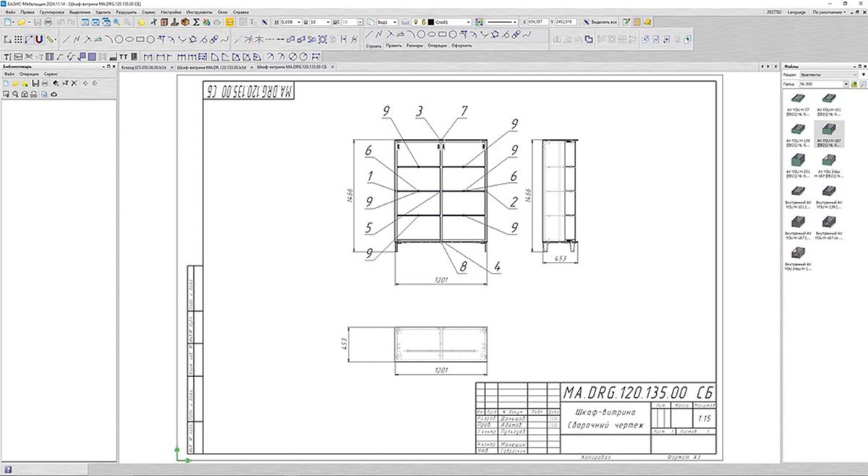Open the Файл menu in main menu bar
Image resolution: width=868 pixels, height=476 pixels.
(9, 13)
